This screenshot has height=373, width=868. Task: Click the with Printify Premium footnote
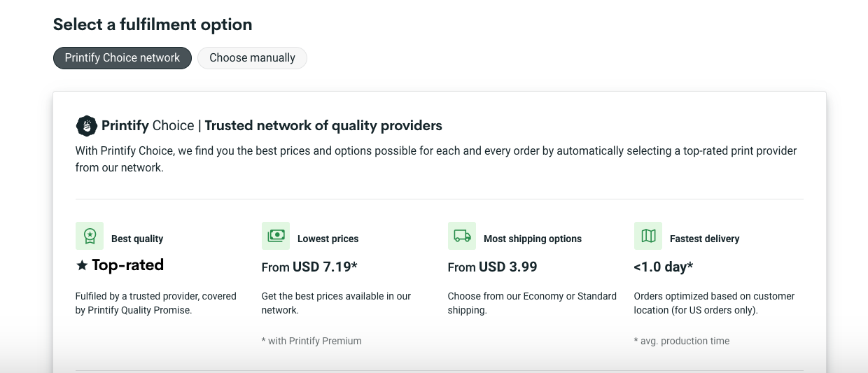(x=311, y=341)
